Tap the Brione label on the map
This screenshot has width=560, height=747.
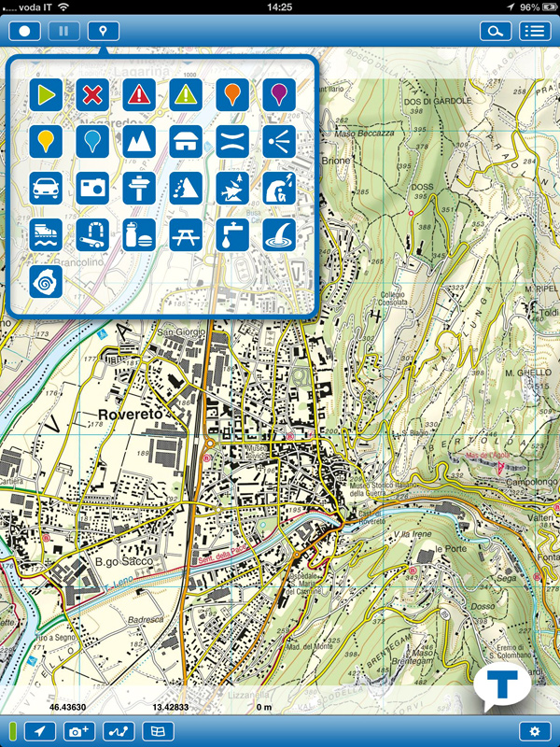(x=336, y=161)
